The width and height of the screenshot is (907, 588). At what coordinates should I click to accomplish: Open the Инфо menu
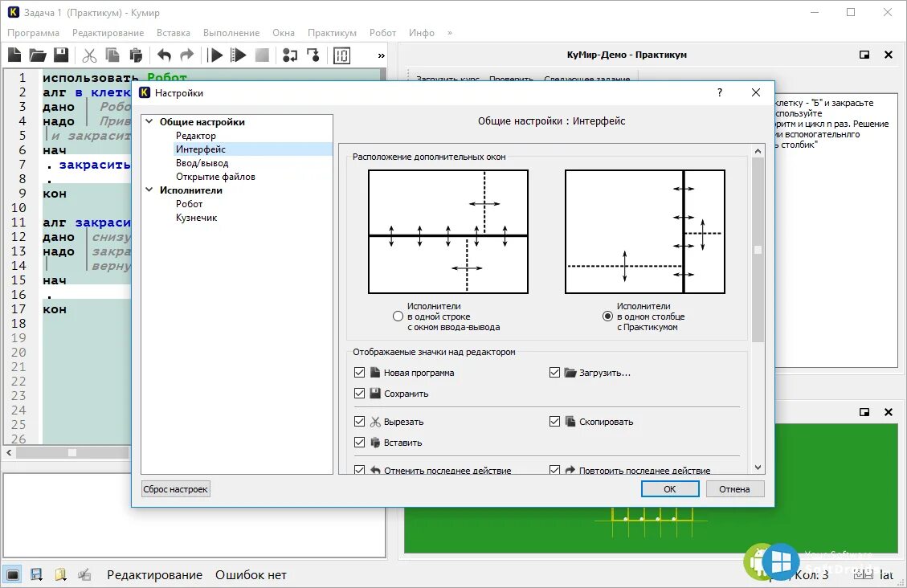click(x=422, y=33)
